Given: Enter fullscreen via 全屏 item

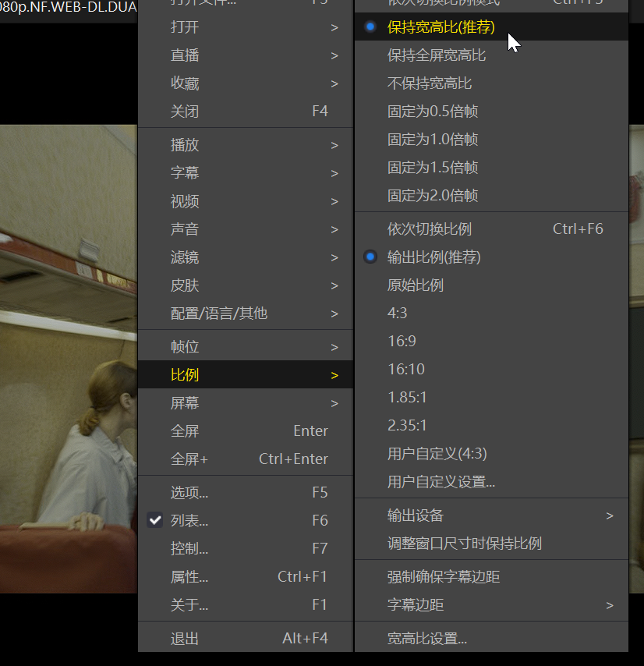Looking at the screenshot, I should coord(246,430).
